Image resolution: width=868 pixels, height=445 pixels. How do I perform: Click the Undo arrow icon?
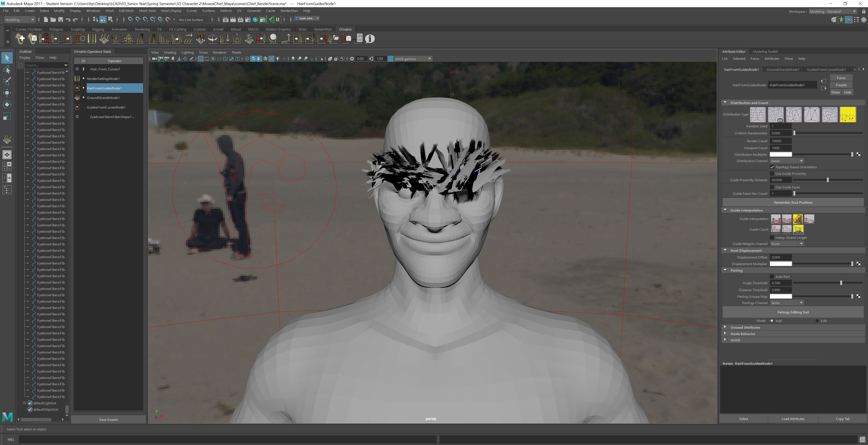click(x=68, y=20)
